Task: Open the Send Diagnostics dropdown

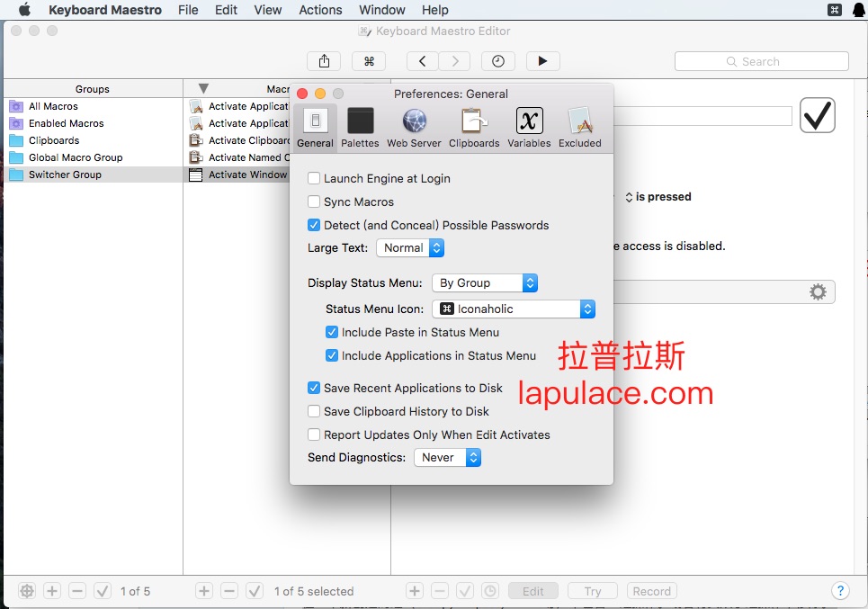Action: [447, 458]
